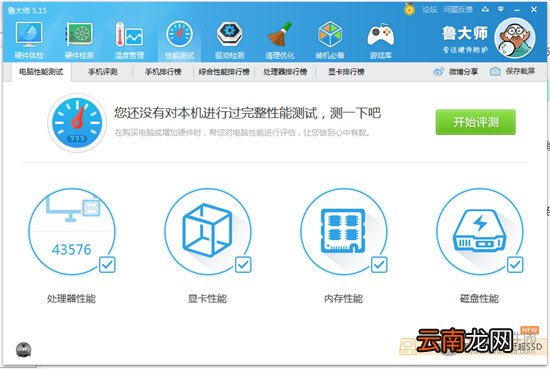Close the 鲁大师 window
This screenshot has height=369, width=550.
tap(534, 9)
